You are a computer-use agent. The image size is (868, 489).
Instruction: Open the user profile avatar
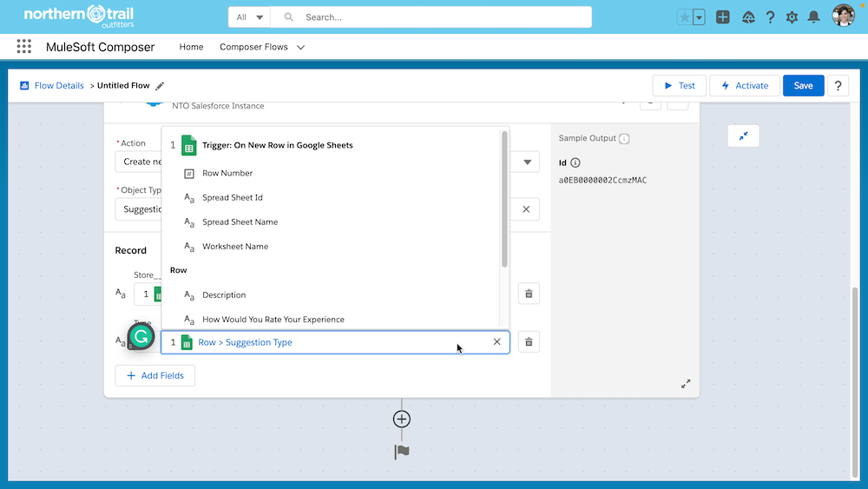click(843, 16)
